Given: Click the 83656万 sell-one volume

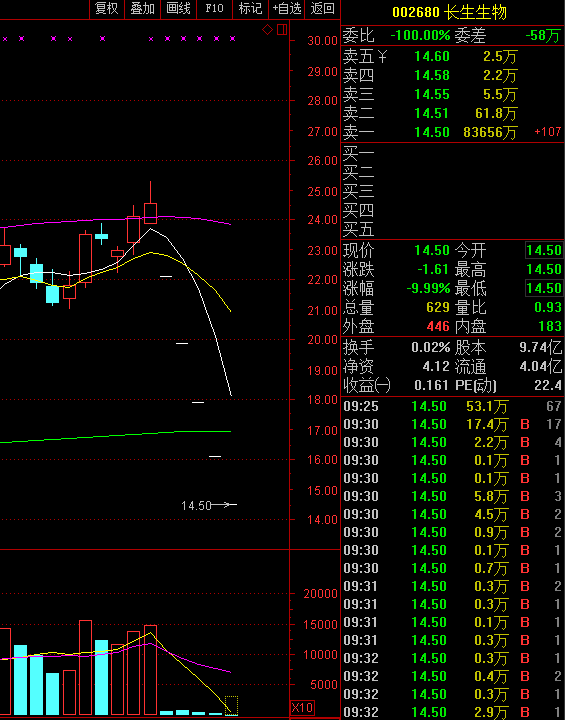Looking at the screenshot, I should click(x=490, y=133).
